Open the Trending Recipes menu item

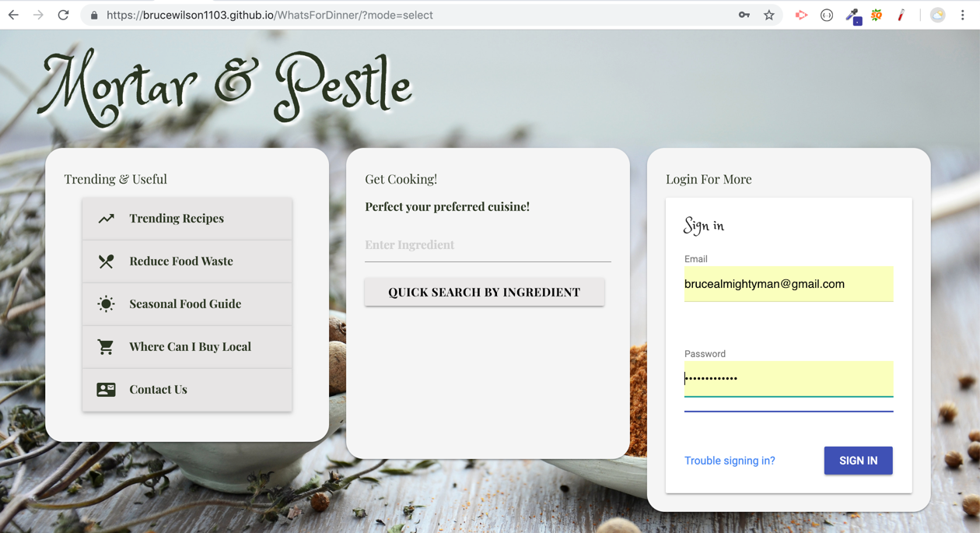coord(177,219)
